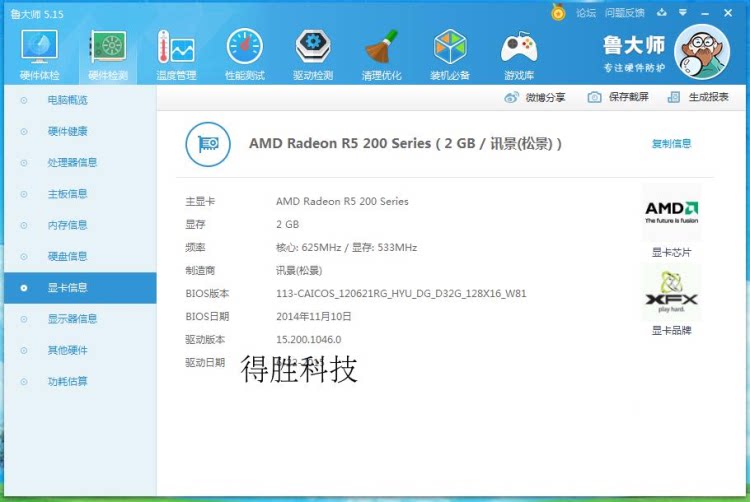Select 显示器信息 in the sidebar
The height and width of the screenshot is (502, 750).
(x=80, y=319)
